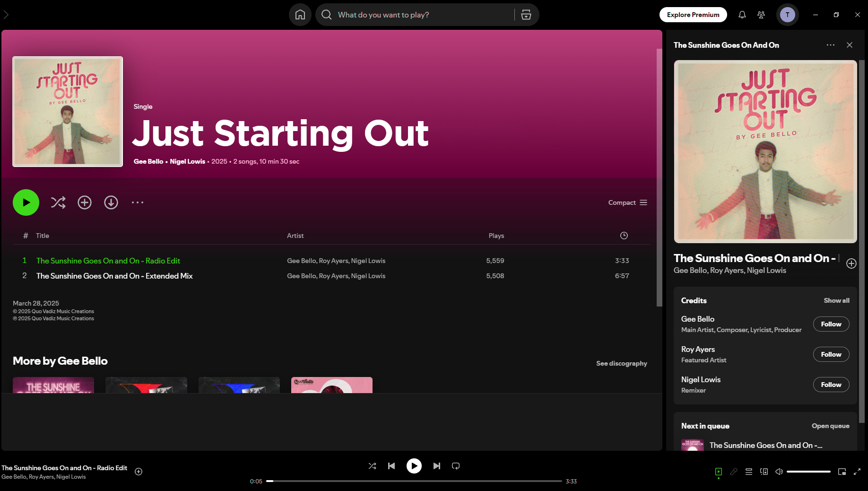Select track The Sunshine Goes On and On - Radio Edit
The image size is (868, 491).
331,261
